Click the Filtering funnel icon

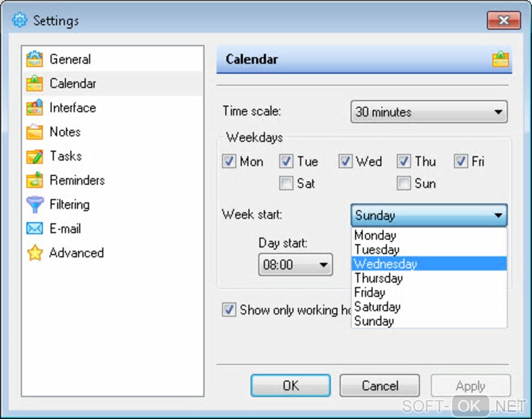click(x=34, y=205)
